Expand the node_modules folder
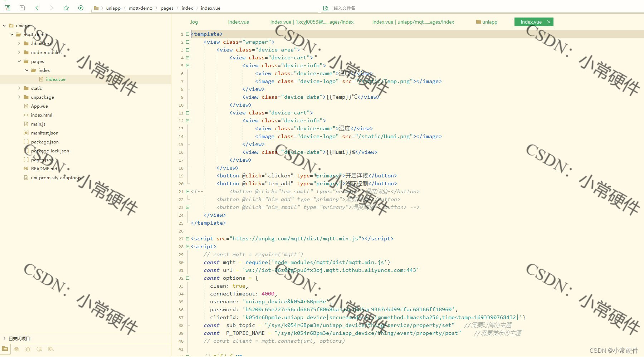The image size is (644, 357). 19,52
